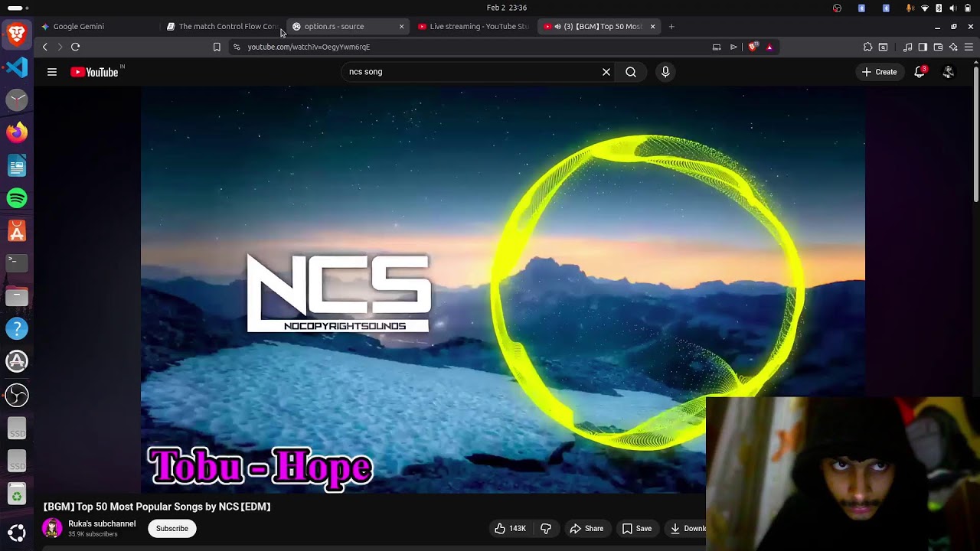The image size is (980, 551).
Task: Open the LibreOffice Writer dock icon
Action: pyautogui.click(x=17, y=165)
